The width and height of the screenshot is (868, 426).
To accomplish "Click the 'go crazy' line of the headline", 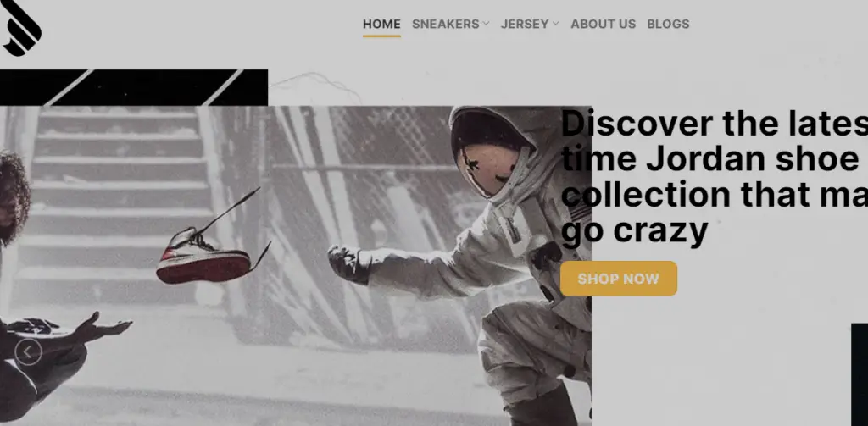I will pos(634,230).
